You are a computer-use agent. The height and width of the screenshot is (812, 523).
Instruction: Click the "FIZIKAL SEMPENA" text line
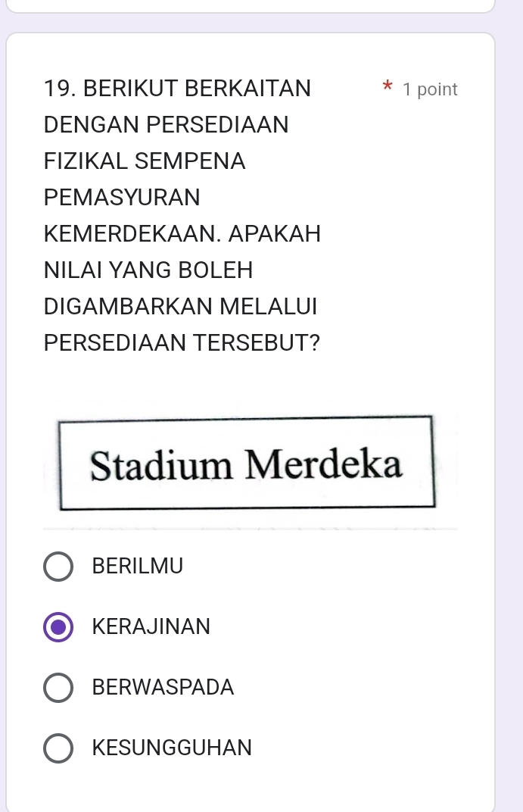point(145,161)
